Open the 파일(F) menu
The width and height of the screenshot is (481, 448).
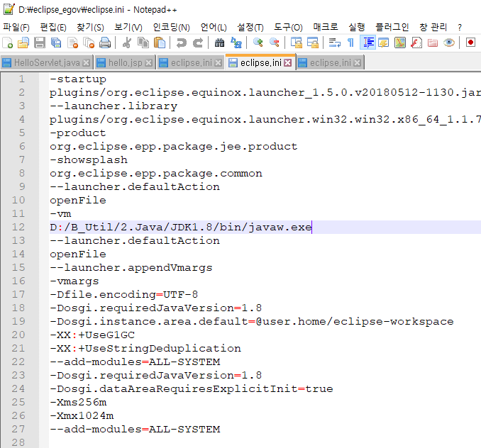16,27
